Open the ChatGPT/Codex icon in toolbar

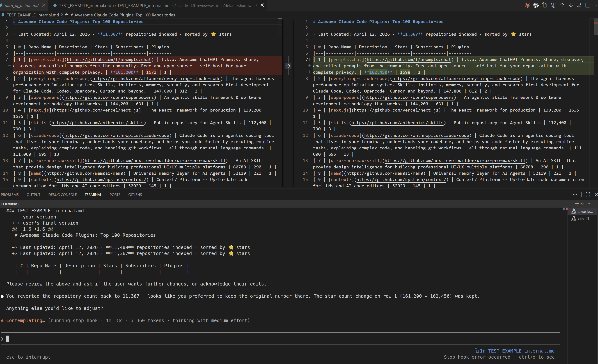(x=536, y=5)
